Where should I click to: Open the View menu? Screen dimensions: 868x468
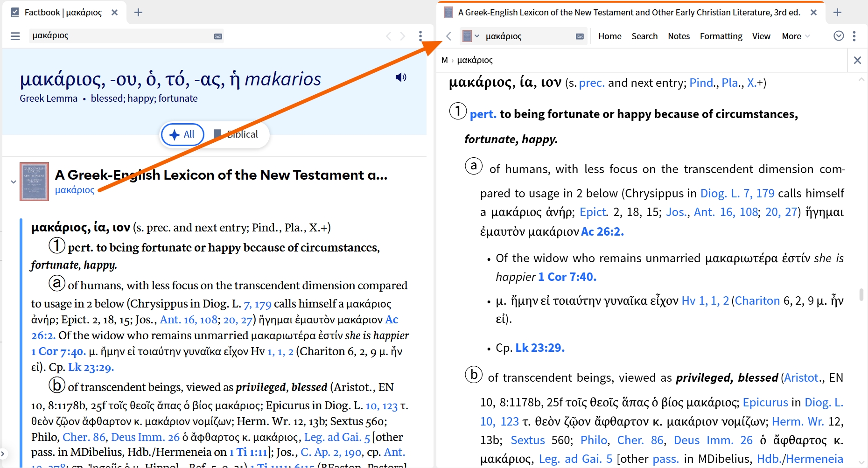[x=761, y=36]
